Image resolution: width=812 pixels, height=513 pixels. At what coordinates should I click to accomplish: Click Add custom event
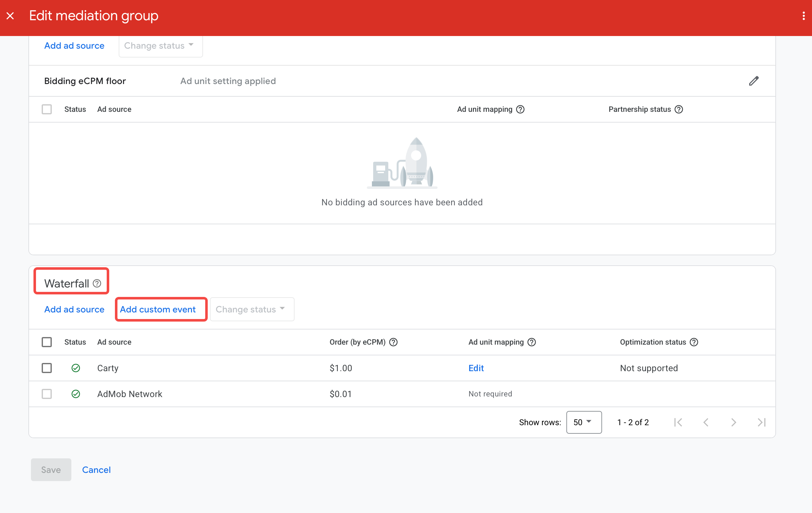158,309
